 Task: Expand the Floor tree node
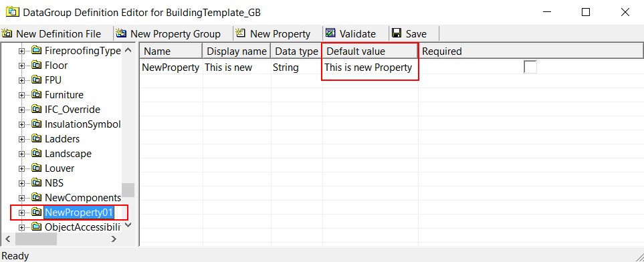(x=22, y=65)
